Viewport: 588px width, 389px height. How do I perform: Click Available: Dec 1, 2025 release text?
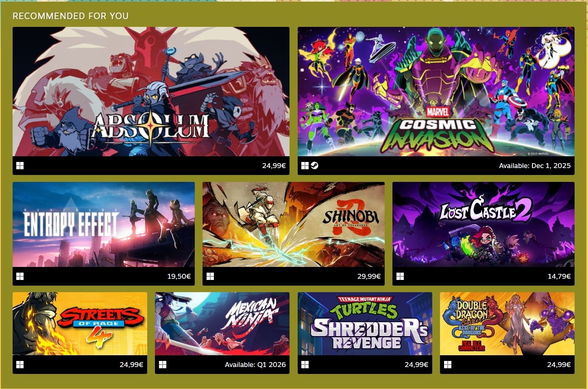[x=535, y=166]
